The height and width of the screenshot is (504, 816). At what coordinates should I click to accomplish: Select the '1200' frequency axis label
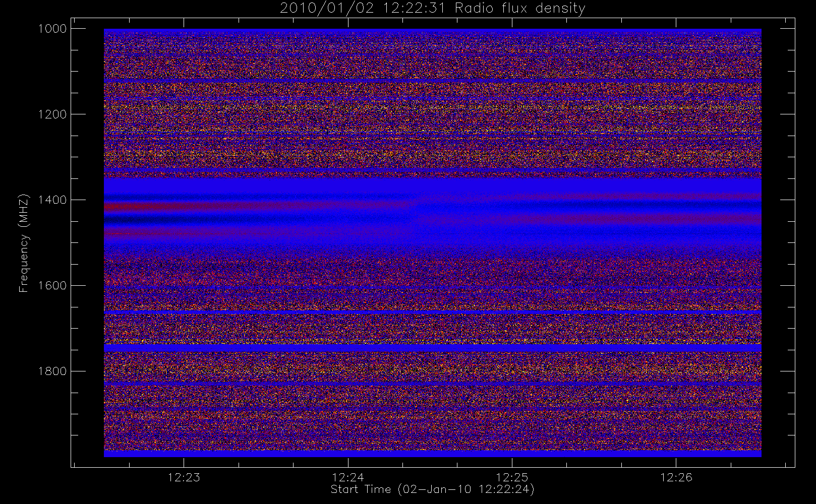[x=52, y=114]
